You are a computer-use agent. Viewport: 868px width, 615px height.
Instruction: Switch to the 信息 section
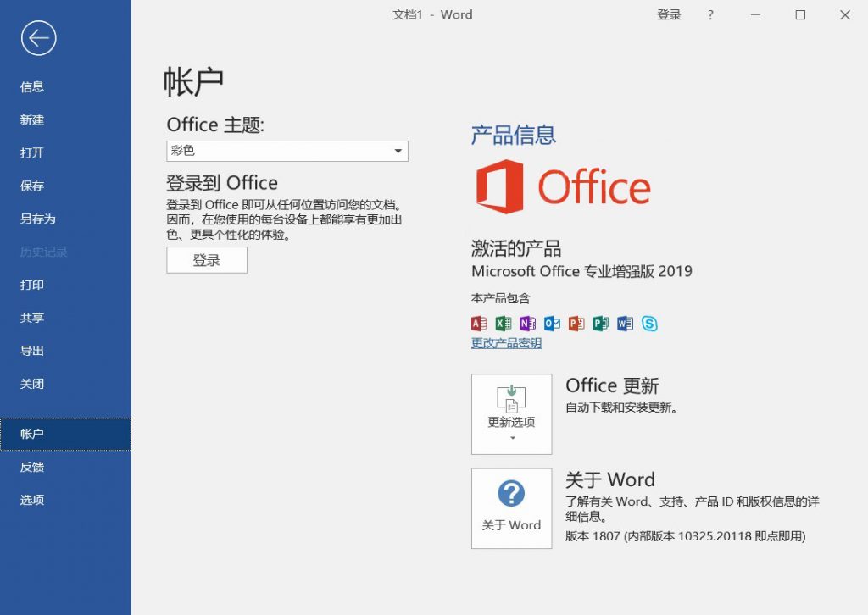[31, 86]
